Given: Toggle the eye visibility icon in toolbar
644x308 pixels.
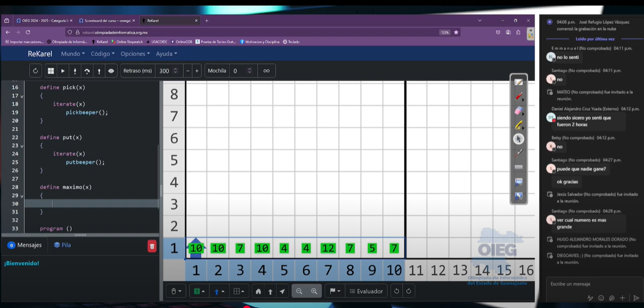Looking at the screenshot, I should (111, 71).
